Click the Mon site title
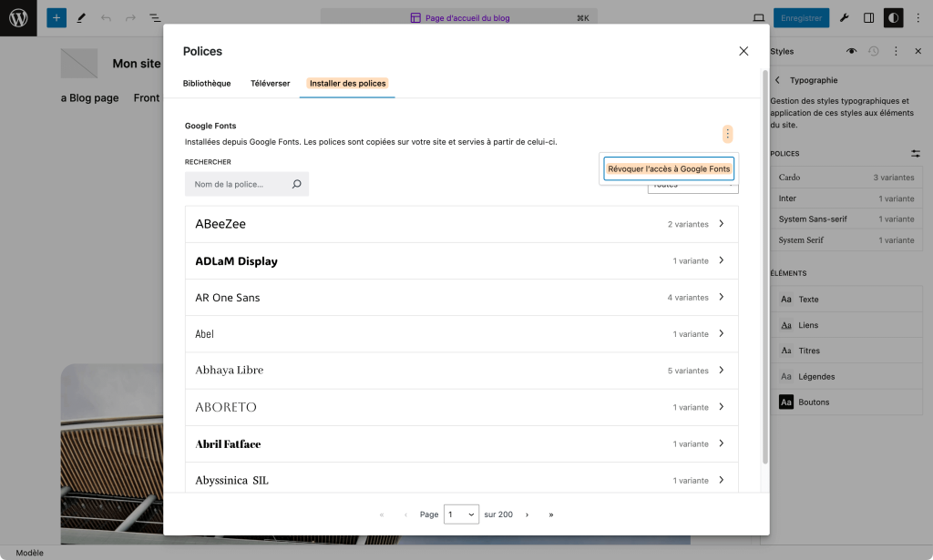The image size is (933, 560). (x=137, y=64)
